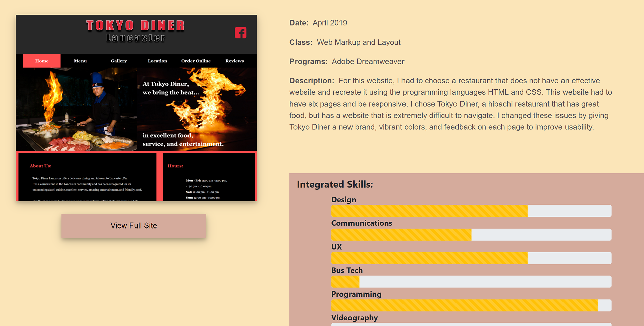Click the Bus Tech skill label
The height and width of the screenshot is (326, 644).
click(x=347, y=270)
